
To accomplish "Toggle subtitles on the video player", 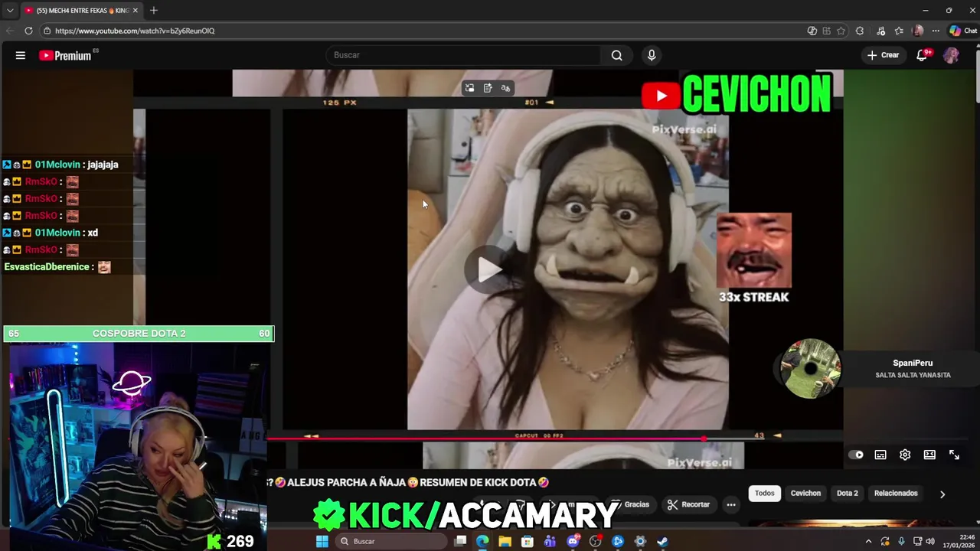I will pos(880,455).
